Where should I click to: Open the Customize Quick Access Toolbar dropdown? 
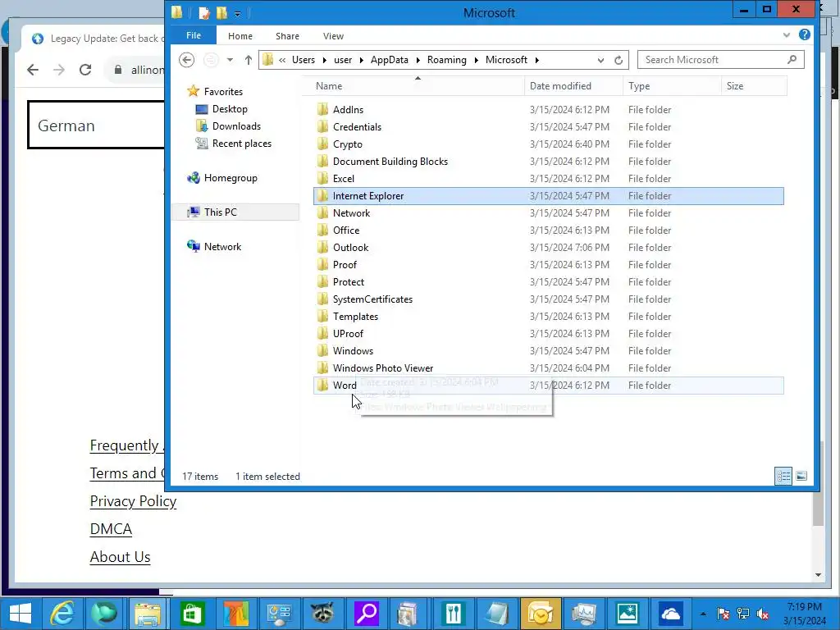pos(237,13)
